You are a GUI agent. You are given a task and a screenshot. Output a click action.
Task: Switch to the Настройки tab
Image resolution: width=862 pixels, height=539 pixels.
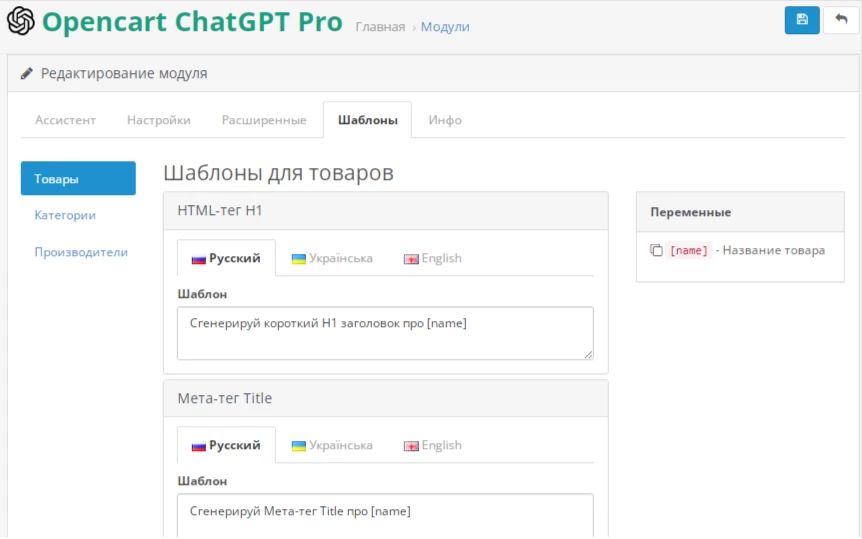(159, 120)
